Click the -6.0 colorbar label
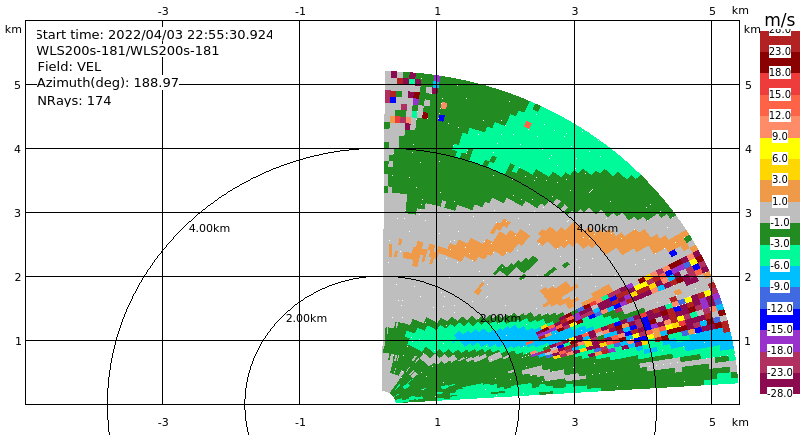 780,265
